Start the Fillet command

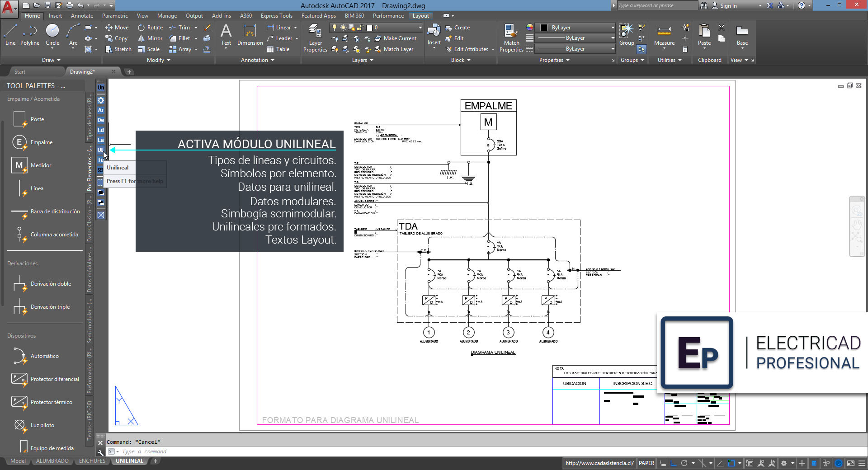coord(179,38)
